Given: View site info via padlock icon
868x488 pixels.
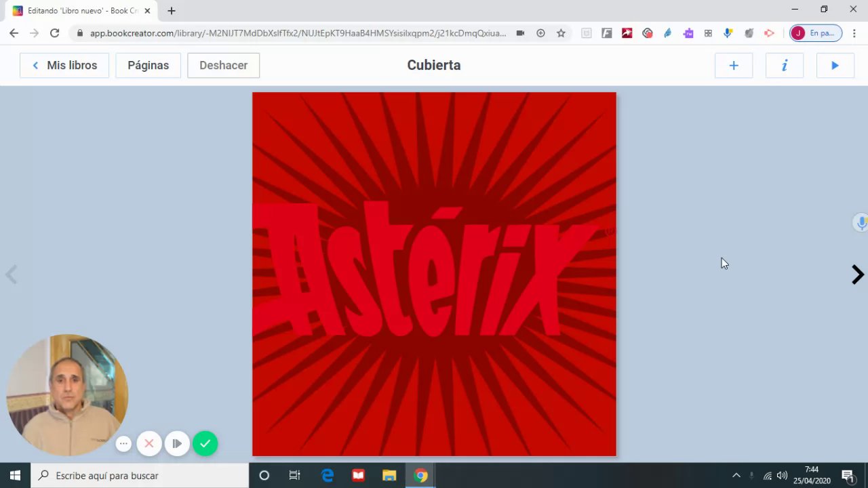Looking at the screenshot, I should (80, 33).
